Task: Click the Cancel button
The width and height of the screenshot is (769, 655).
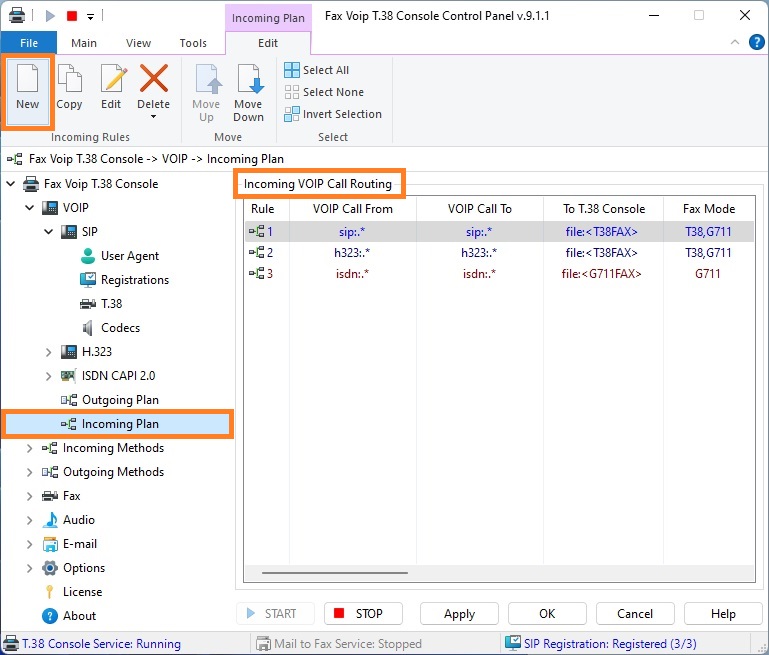Action: coord(635,614)
